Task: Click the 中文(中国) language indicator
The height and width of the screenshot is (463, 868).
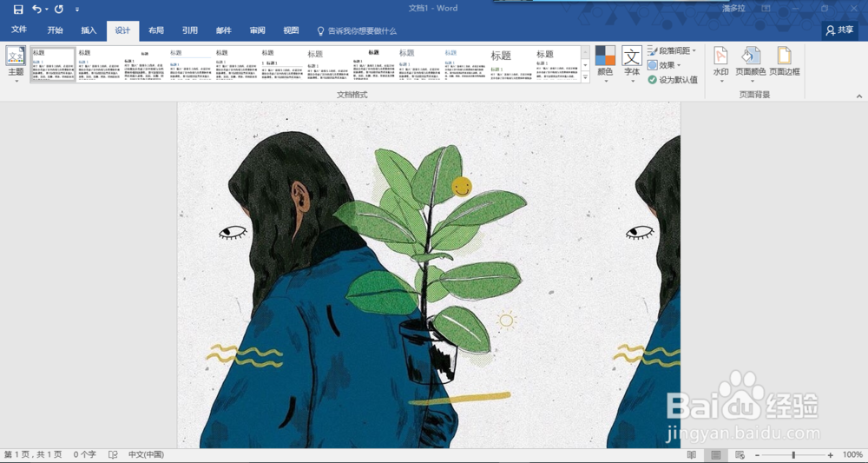Action: pyautogui.click(x=146, y=454)
